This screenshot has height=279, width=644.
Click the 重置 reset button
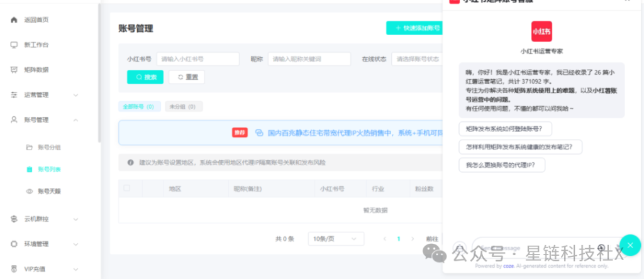pos(187,77)
